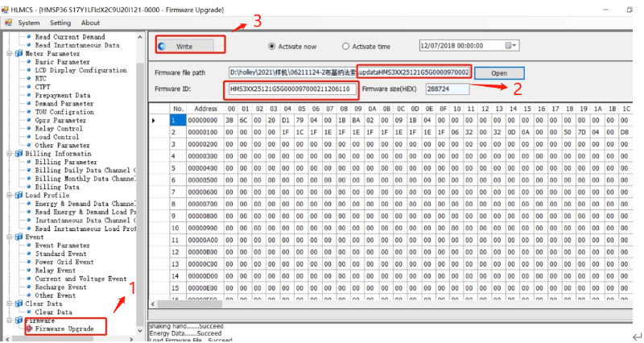Screen dimensions: 644x343
Task: Click the bullet icon beside Load Control
Action: (x=29, y=137)
